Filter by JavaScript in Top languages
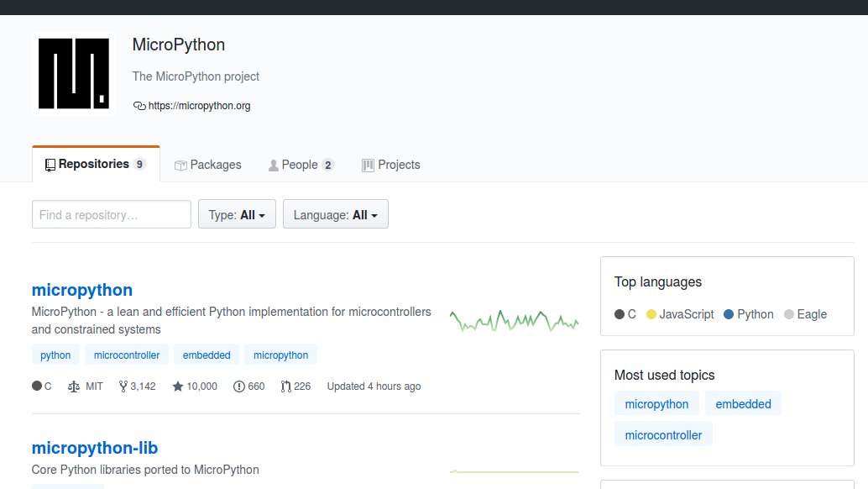868x489 pixels. click(680, 314)
